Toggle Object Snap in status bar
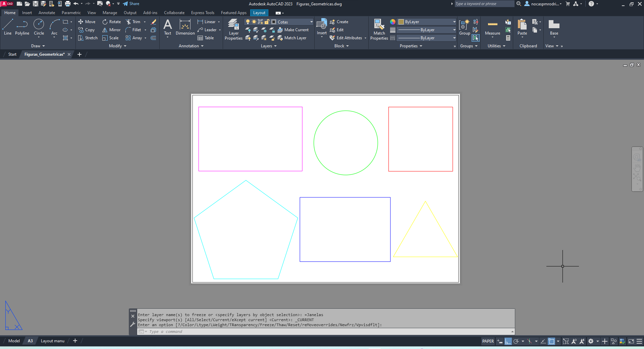The image size is (644, 349). pyautogui.click(x=551, y=341)
